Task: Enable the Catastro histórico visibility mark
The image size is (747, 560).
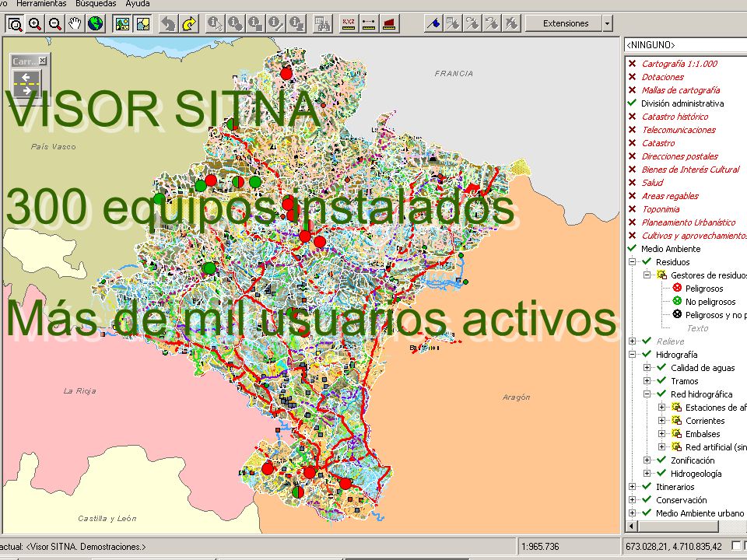Action: click(x=632, y=116)
